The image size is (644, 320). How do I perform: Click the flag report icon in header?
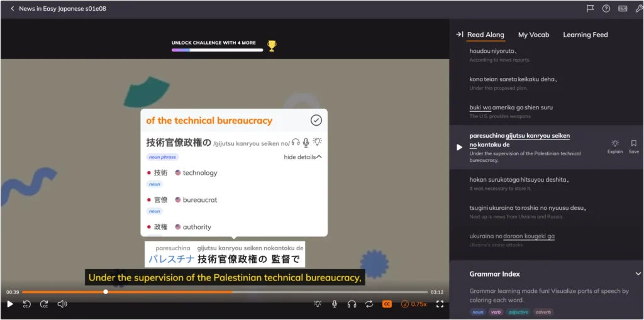[x=590, y=8]
